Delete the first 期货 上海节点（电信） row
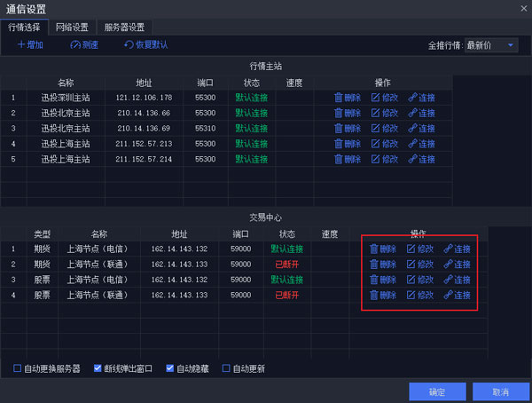532x403 pixels. pyautogui.click(x=374, y=249)
